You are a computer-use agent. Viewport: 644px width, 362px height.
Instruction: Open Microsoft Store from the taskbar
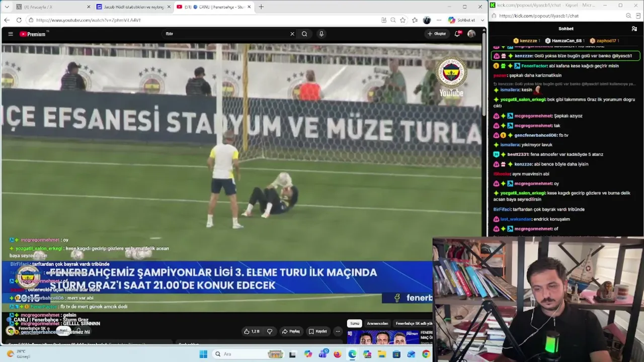(x=396, y=354)
